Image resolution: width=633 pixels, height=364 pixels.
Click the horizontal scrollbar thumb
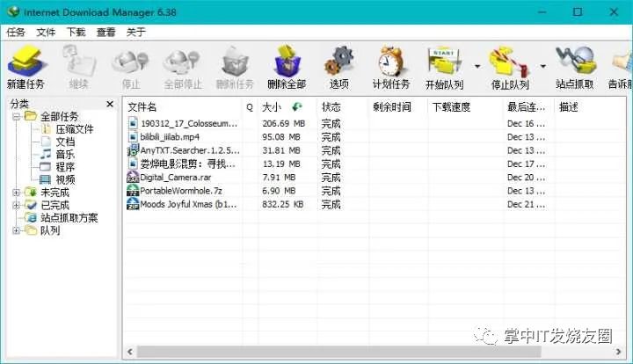(x=338, y=352)
